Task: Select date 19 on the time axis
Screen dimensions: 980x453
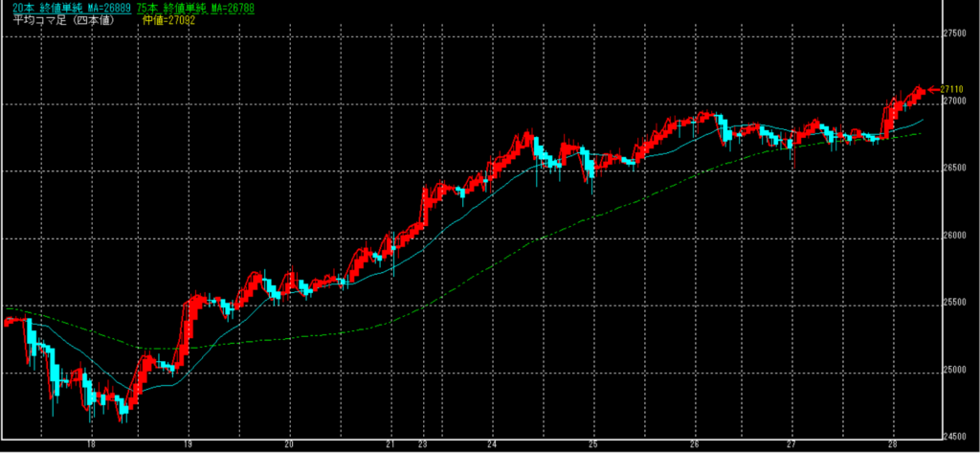Action: pyautogui.click(x=189, y=444)
